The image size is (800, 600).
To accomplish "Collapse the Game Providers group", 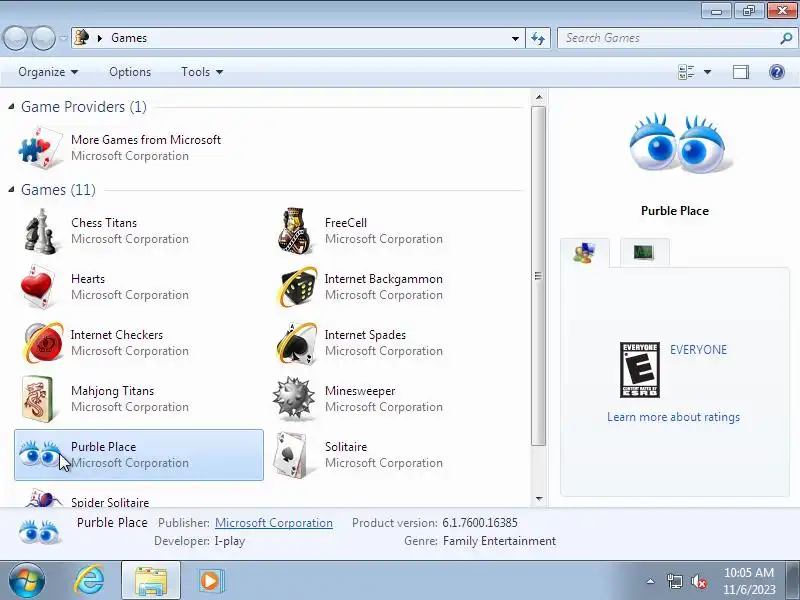I will [11, 107].
